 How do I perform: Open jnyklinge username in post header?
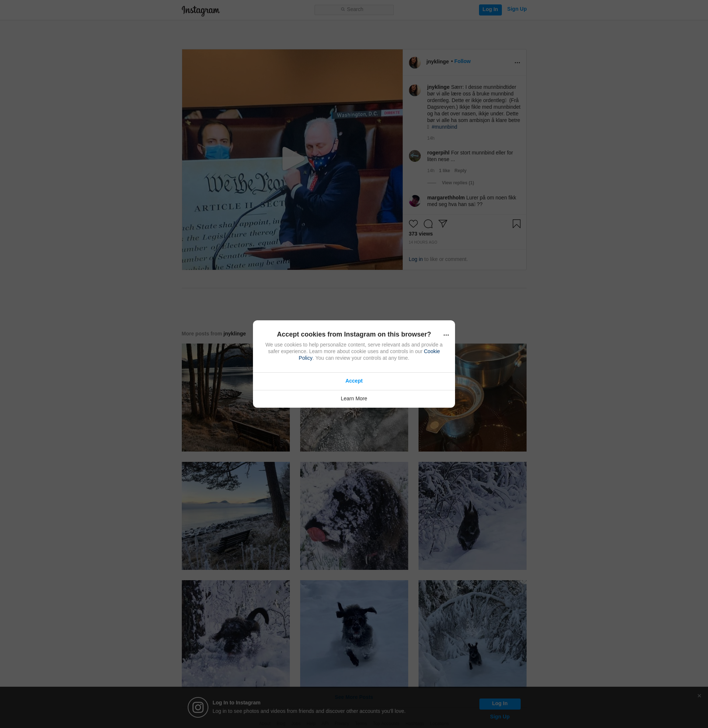point(437,62)
